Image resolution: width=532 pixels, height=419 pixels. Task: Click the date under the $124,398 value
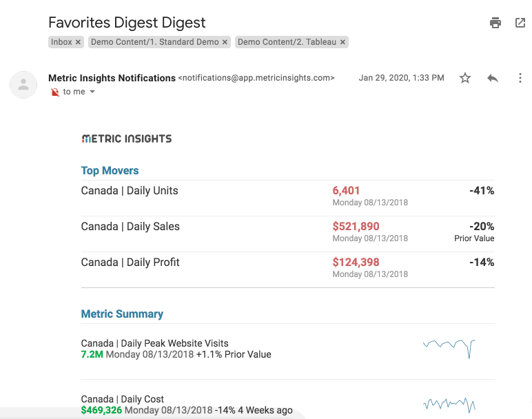[x=370, y=274]
